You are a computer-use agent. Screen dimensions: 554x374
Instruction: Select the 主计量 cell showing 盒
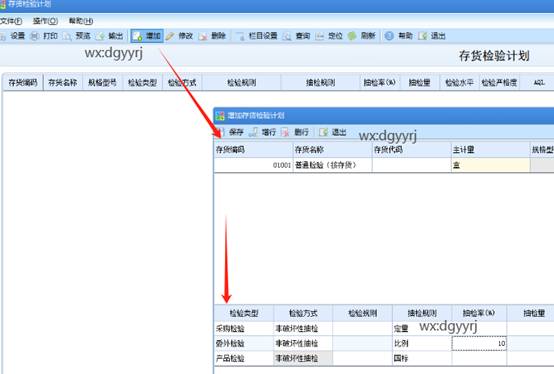click(490, 165)
